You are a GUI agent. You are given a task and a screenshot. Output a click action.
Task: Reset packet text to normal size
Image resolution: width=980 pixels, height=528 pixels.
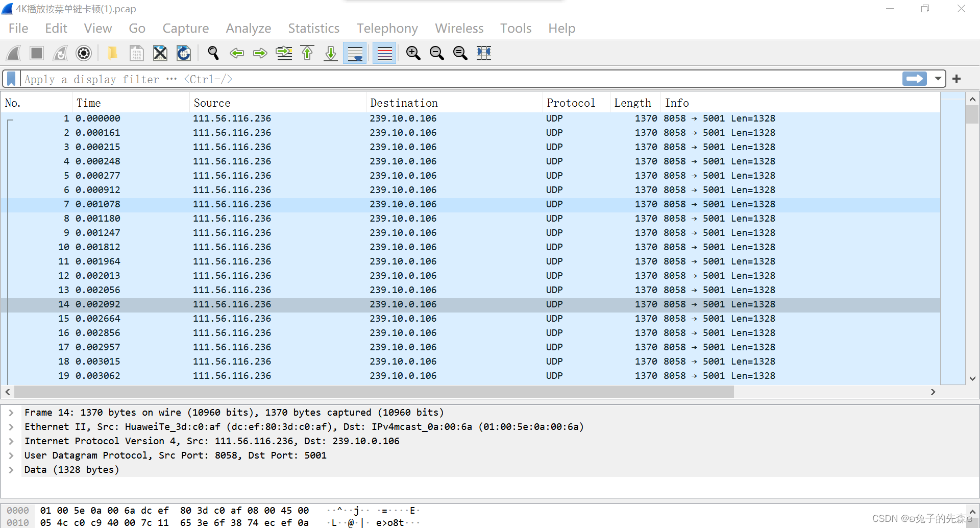pos(460,53)
